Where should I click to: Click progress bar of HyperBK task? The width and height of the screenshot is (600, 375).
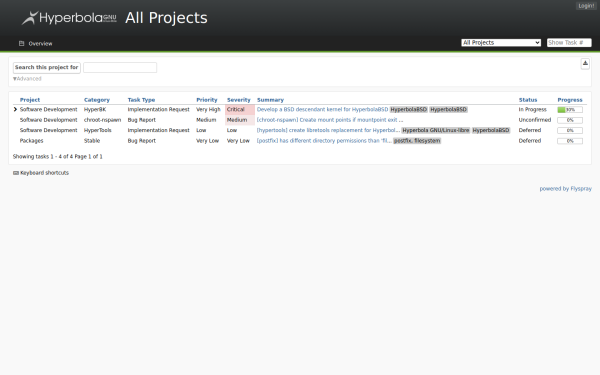pos(570,110)
